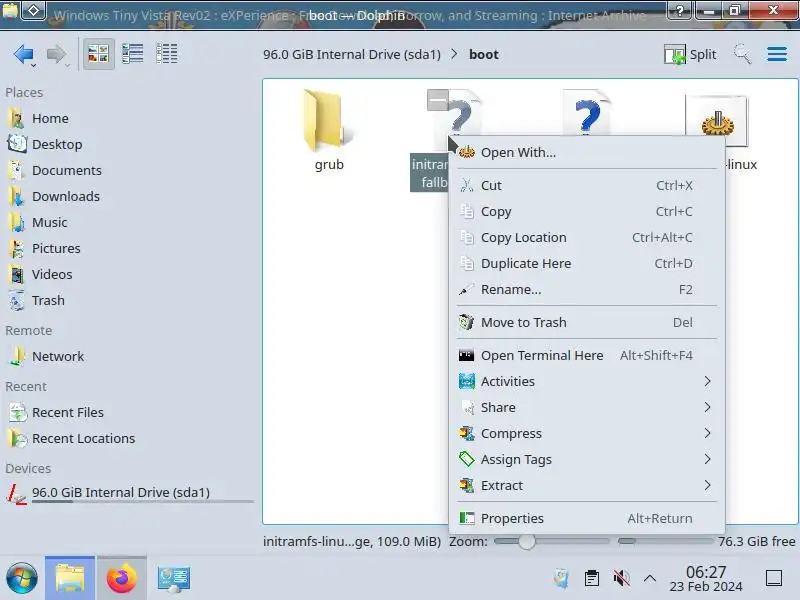Open Videos in Places
800x600 pixels.
tap(52, 274)
